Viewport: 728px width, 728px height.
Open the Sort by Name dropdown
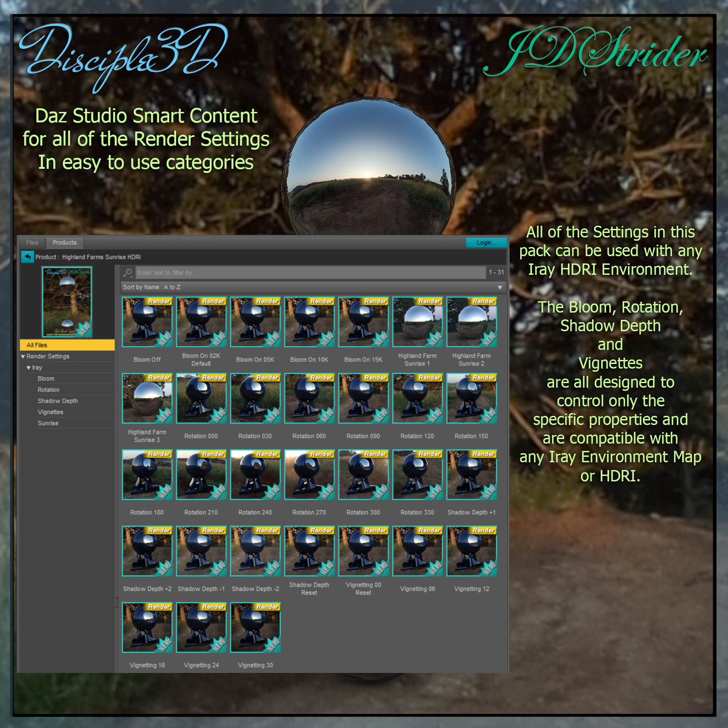[x=313, y=287]
